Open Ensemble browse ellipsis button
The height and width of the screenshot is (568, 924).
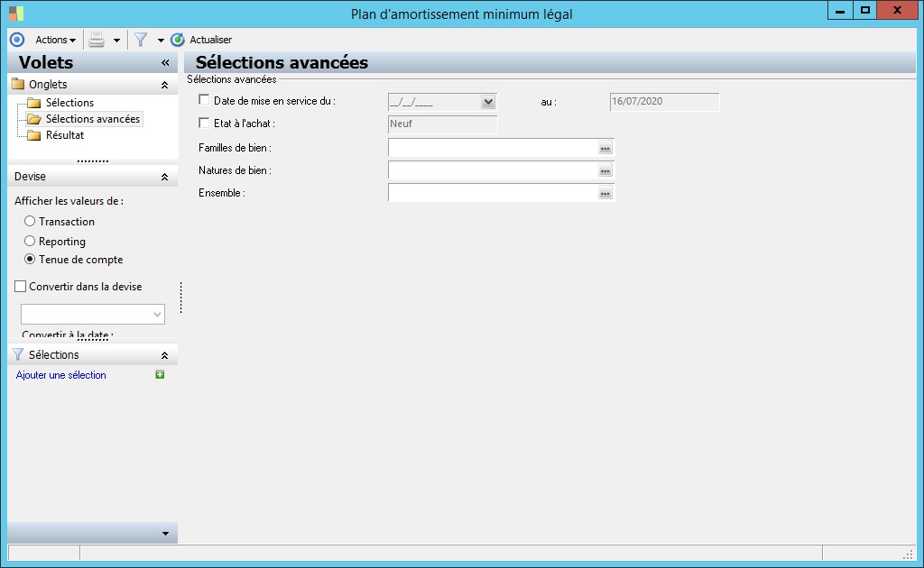605,192
